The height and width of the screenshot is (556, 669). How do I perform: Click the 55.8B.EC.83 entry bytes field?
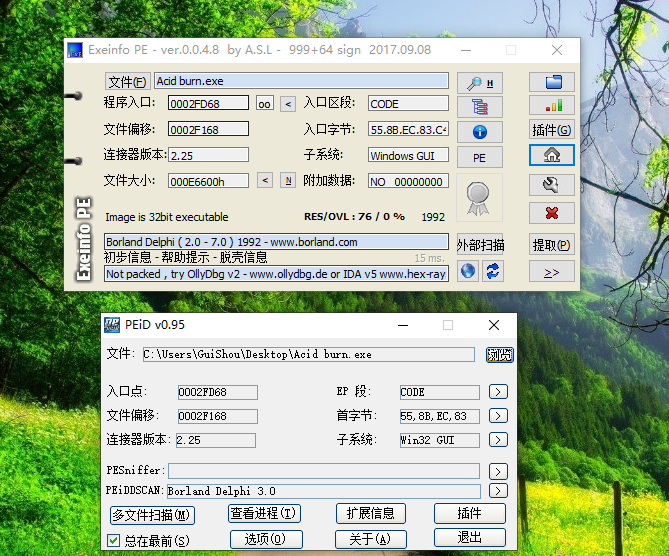(408, 129)
